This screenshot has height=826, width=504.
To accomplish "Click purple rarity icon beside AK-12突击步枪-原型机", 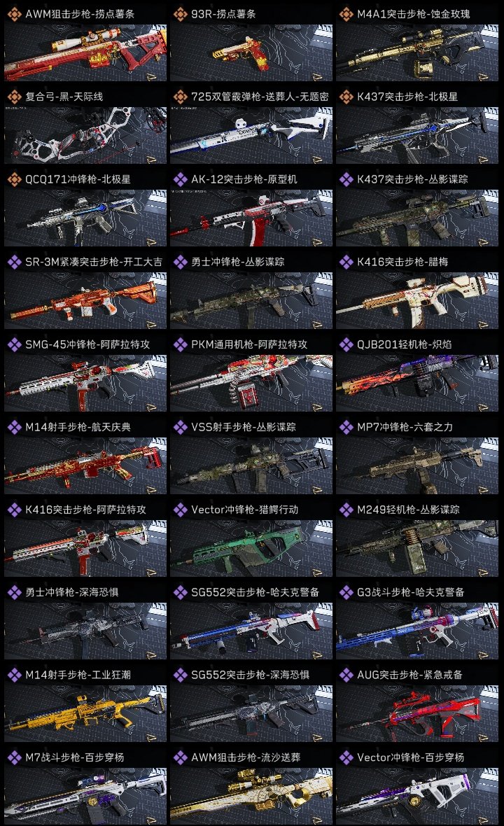I will (180, 179).
